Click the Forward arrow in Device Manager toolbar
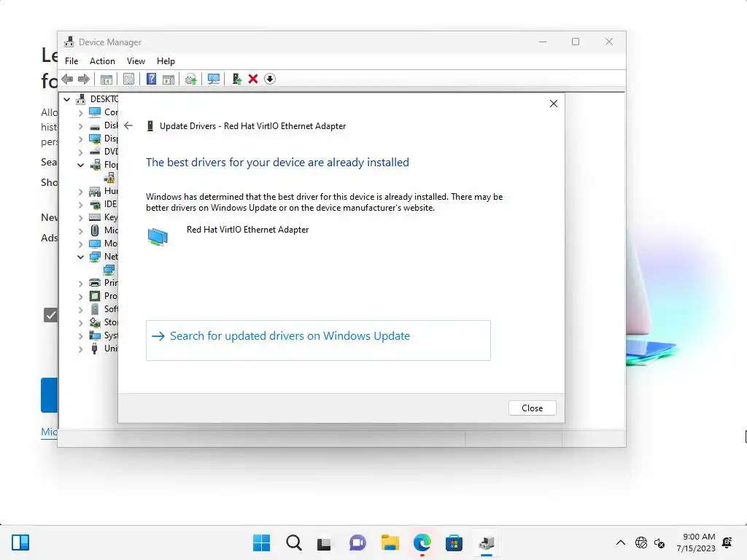Viewport: 747px width, 560px height. pyautogui.click(x=84, y=79)
